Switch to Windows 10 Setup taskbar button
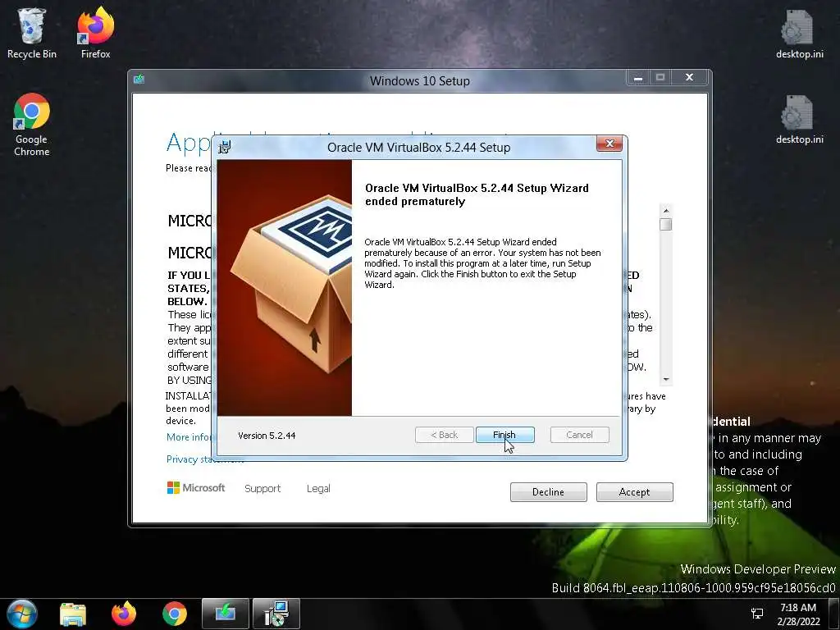 coord(226,614)
